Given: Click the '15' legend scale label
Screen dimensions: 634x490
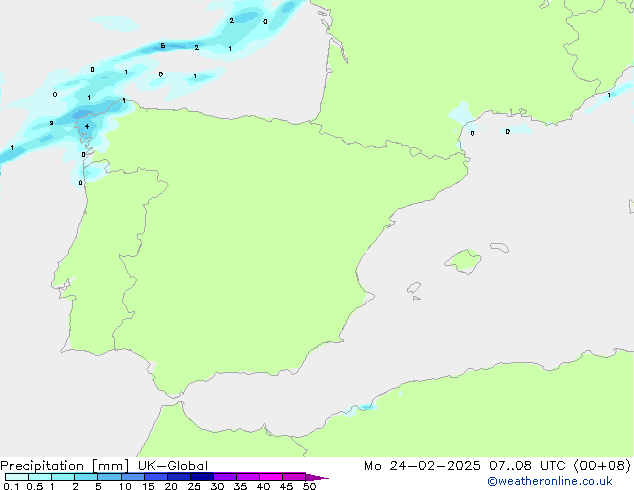Looking at the screenshot, I should [x=148, y=486].
